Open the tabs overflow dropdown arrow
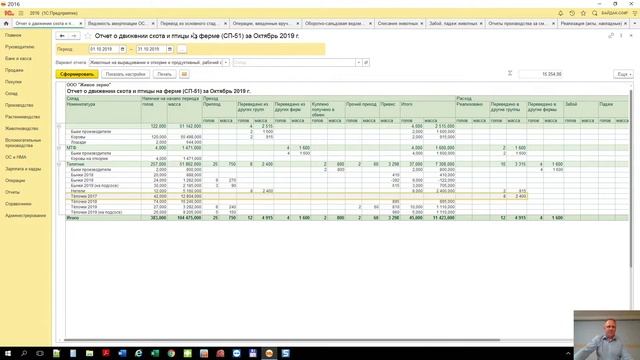Image resolution: width=640 pixels, height=360 pixels. click(x=635, y=24)
